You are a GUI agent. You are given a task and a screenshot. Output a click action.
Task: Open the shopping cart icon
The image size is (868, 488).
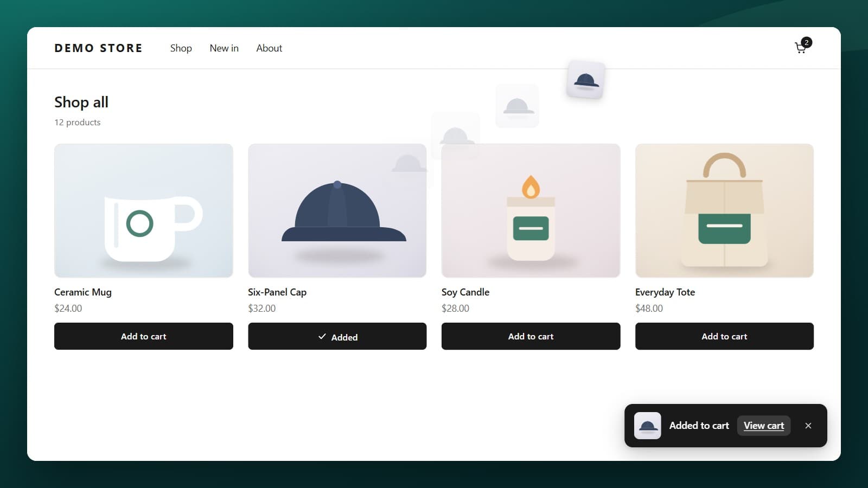[x=802, y=47]
